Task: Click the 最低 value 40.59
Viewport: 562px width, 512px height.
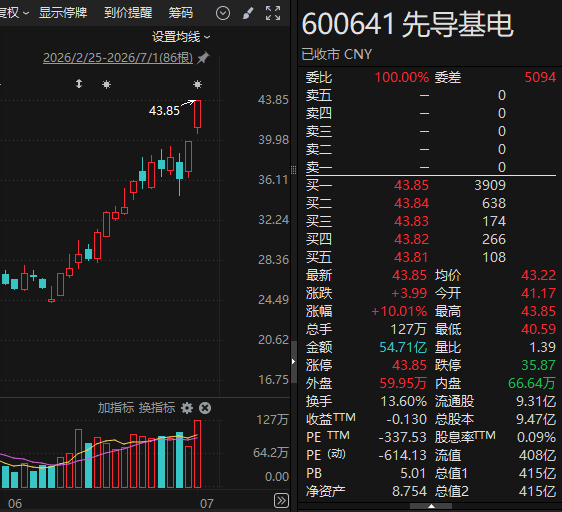Action: pos(538,329)
